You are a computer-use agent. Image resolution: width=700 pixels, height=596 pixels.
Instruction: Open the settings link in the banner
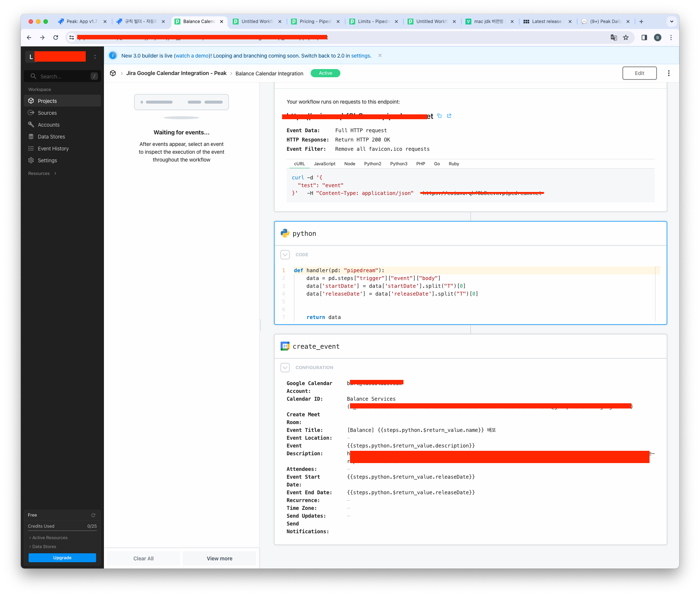click(x=360, y=56)
